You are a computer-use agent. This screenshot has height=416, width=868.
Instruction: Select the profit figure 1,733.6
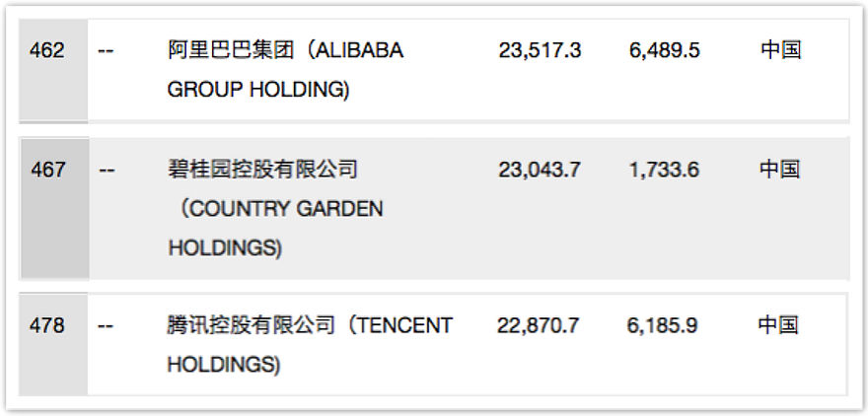click(664, 170)
